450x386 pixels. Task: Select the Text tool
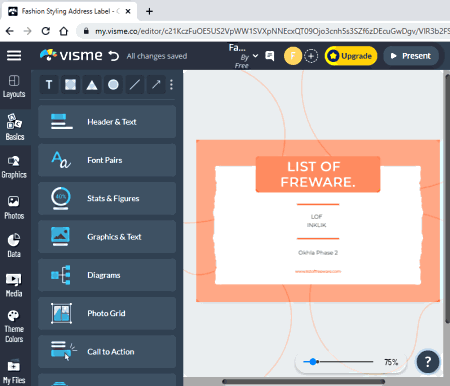[x=49, y=85]
